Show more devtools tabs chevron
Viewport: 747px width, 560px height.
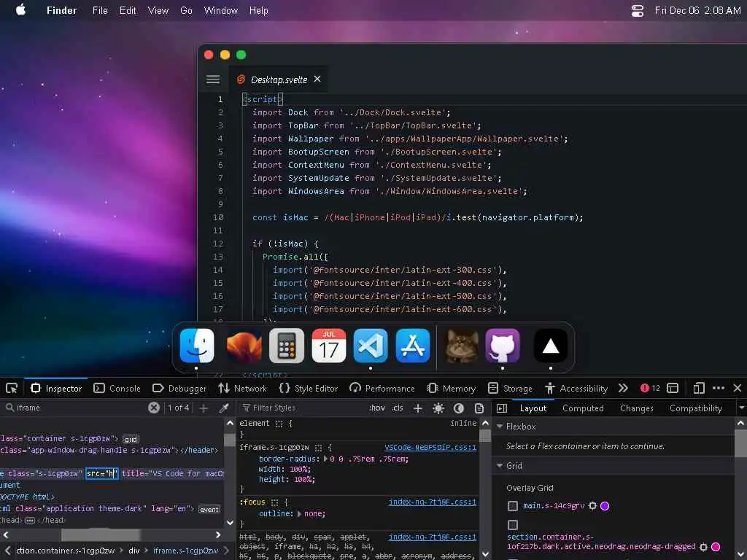[x=623, y=389]
